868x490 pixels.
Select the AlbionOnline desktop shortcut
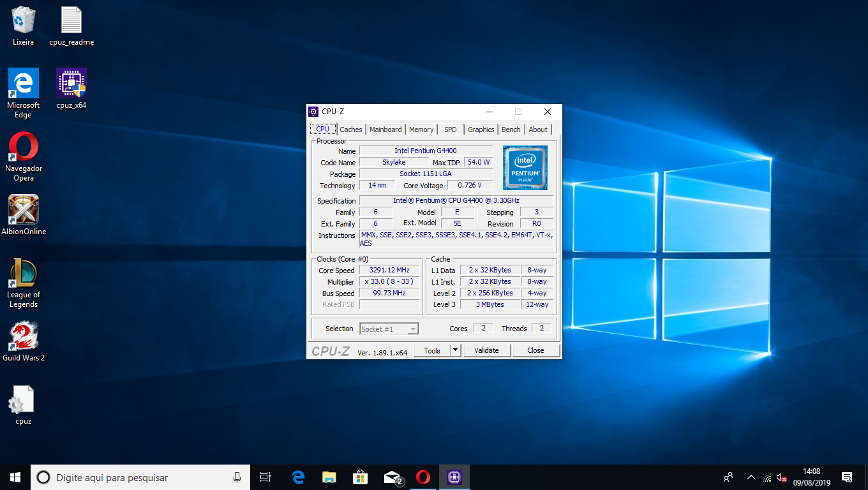pyautogui.click(x=24, y=215)
